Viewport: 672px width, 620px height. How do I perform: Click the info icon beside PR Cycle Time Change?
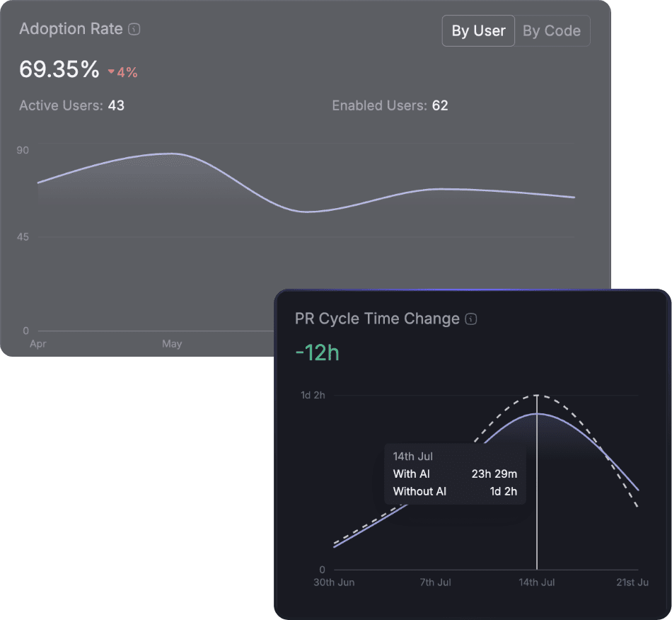coord(471,319)
